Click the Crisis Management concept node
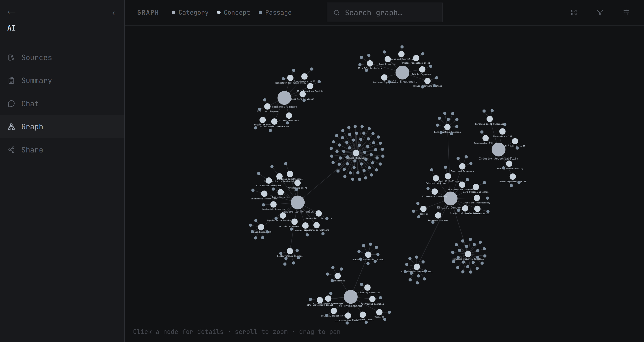644x342 pixels. pyautogui.click(x=261, y=227)
